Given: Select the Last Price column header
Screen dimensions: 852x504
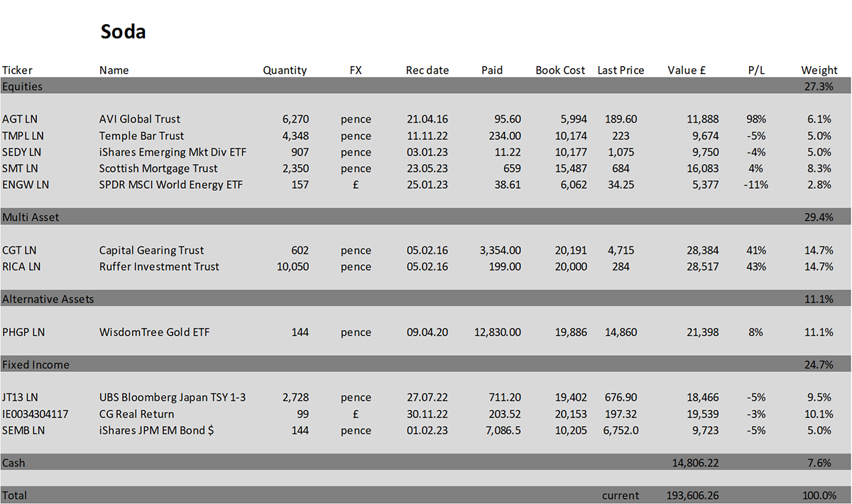Looking at the screenshot, I should [621, 70].
